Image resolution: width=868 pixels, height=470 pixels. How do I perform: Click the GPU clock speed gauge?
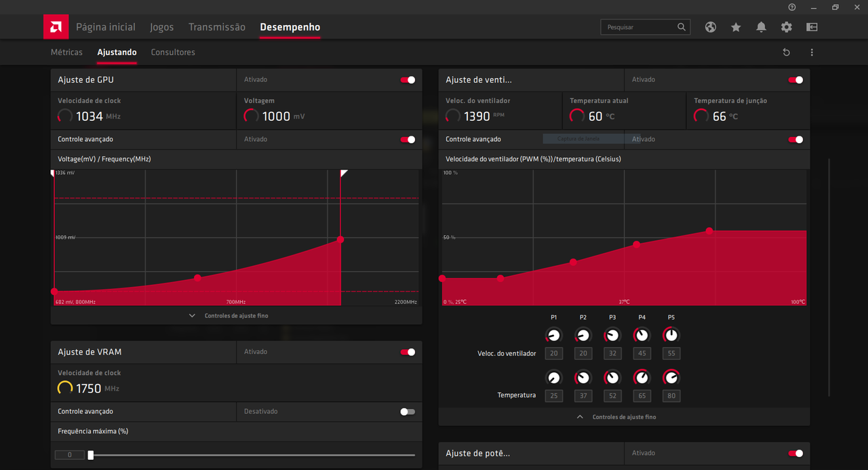[65, 116]
